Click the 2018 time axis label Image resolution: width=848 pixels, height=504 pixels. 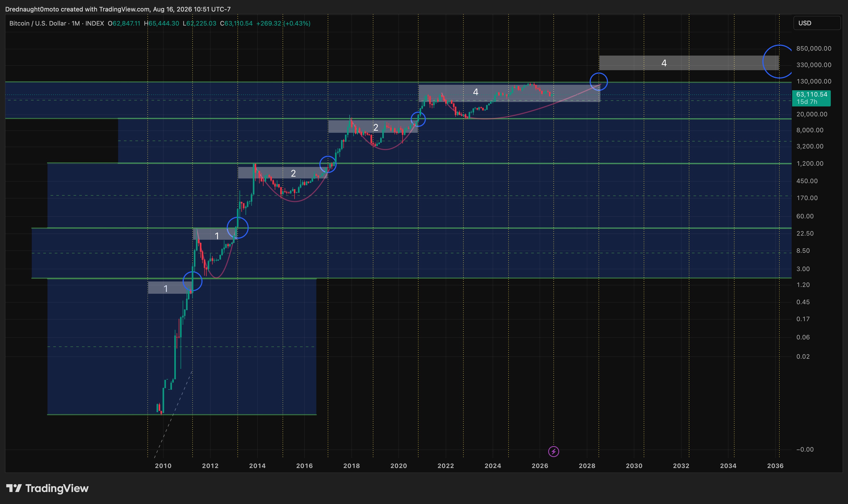[x=351, y=466]
